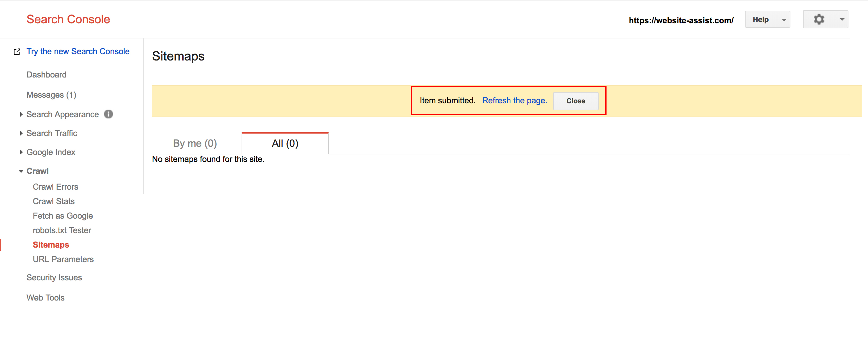Open Crawl Errors page
Image resolution: width=868 pixels, height=344 pixels.
(55, 187)
